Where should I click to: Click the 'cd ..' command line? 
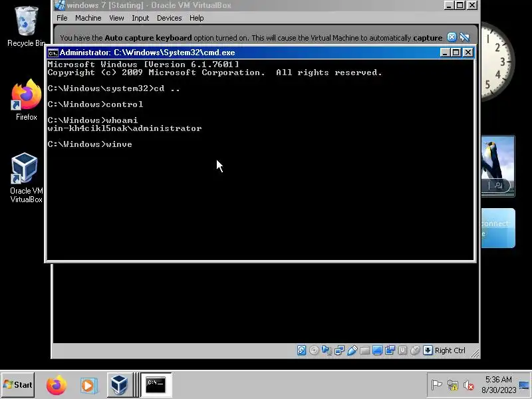(x=114, y=88)
